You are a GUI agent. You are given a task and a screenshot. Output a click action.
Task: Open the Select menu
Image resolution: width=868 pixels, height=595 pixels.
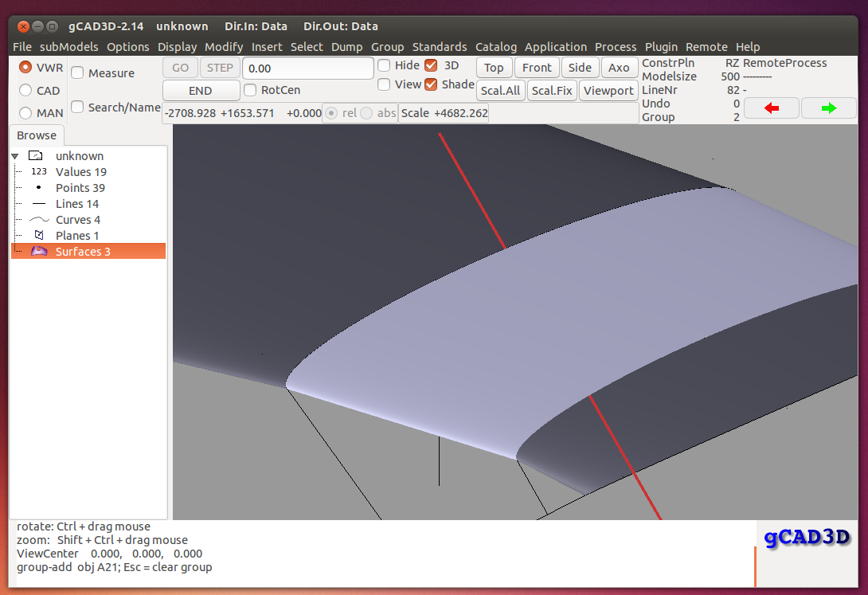tap(307, 47)
